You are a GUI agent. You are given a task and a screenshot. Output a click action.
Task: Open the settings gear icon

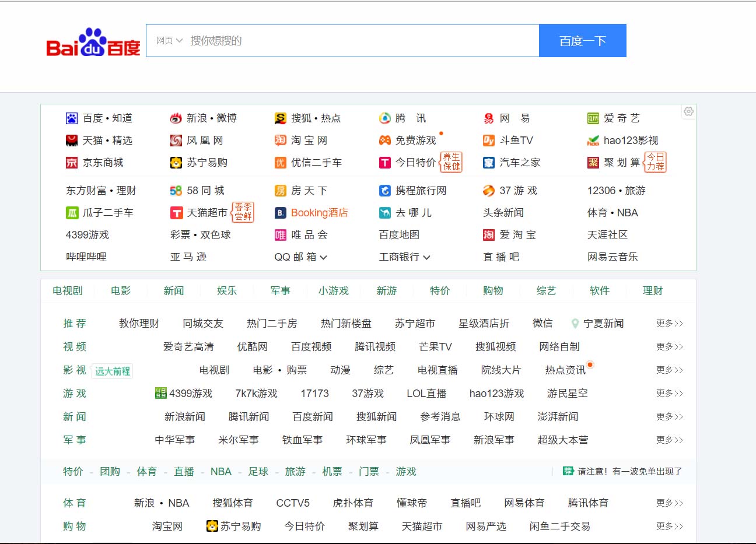[x=688, y=111]
